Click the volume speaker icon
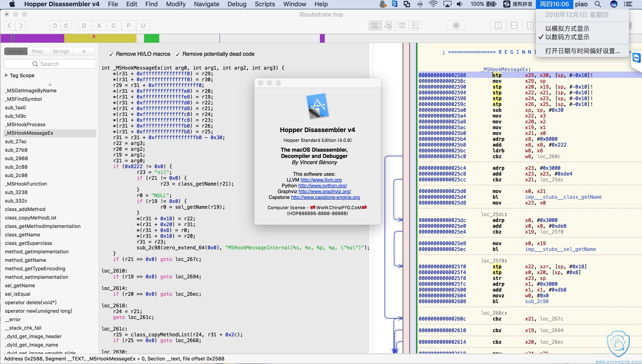Image resolution: width=642 pixels, height=364 pixels. (460, 4)
